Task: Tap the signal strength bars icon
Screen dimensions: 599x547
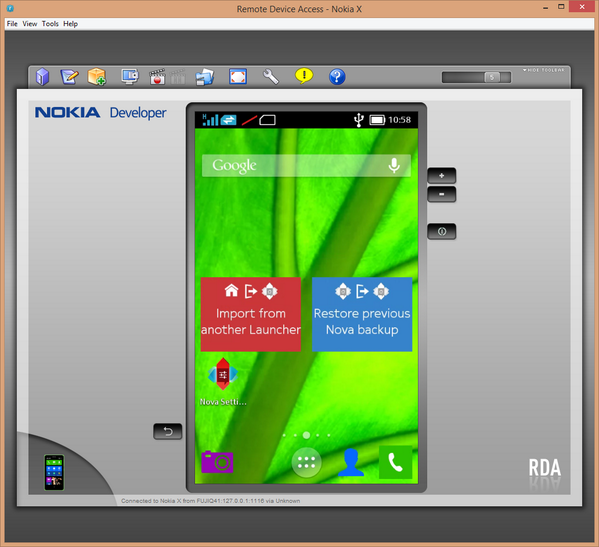Action: tap(210, 120)
